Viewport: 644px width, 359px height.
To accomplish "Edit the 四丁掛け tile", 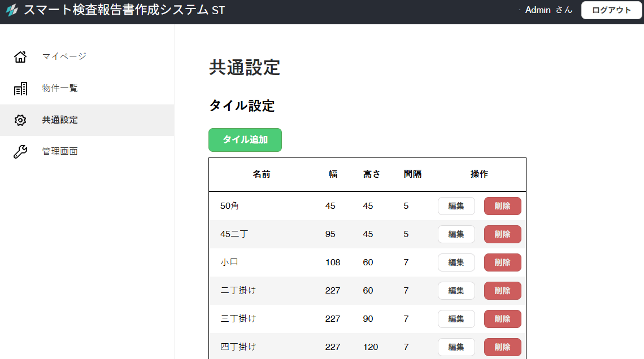I will pyautogui.click(x=456, y=347).
